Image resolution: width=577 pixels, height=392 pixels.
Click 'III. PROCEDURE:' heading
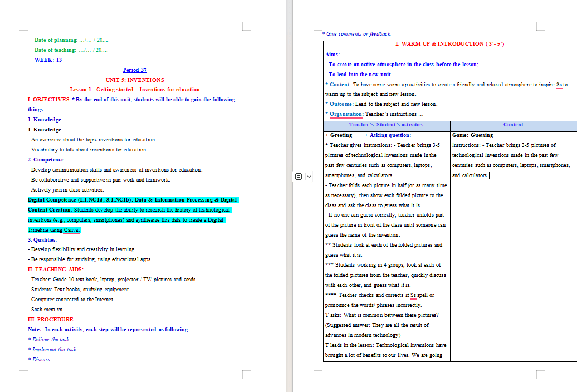[51, 319]
